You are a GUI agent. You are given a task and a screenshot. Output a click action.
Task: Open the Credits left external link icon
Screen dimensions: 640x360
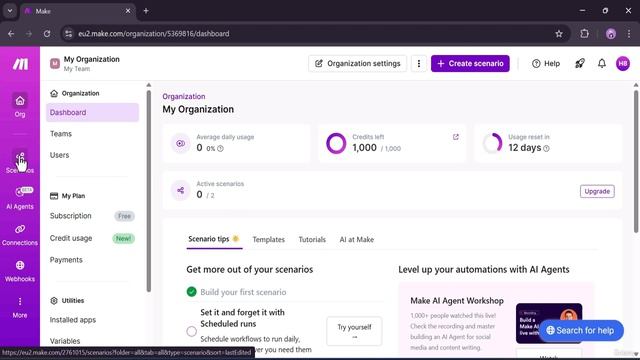[456, 137]
